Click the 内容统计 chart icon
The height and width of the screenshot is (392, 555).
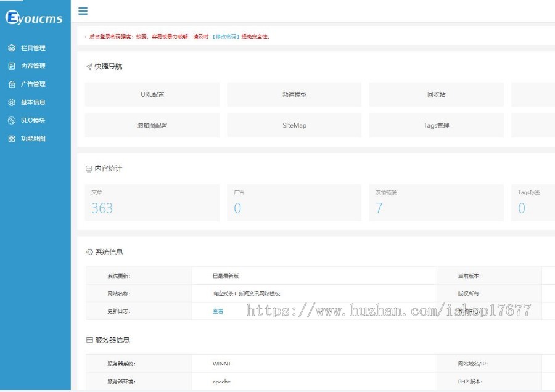(x=89, y=169)
